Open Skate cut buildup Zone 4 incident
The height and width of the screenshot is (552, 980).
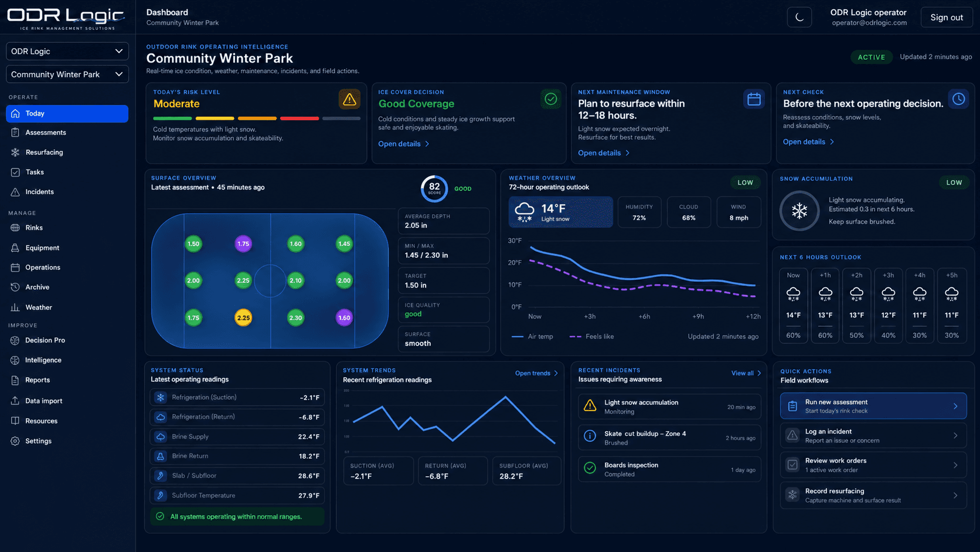[x=669, y=438]
